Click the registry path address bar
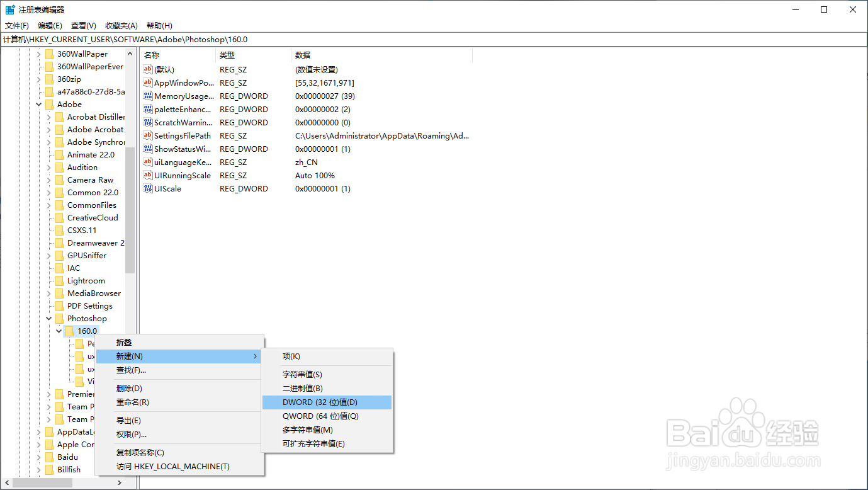 (x=434, y=39)
